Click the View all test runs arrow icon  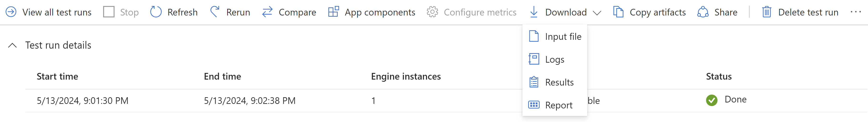coord(11,12)
